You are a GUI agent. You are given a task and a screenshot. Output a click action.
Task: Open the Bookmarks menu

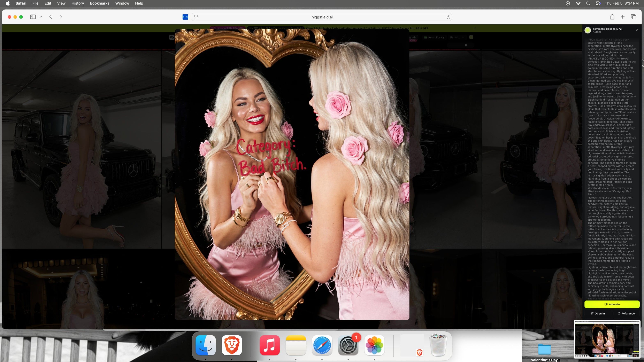pyautogui.click(x=99, y=3)
